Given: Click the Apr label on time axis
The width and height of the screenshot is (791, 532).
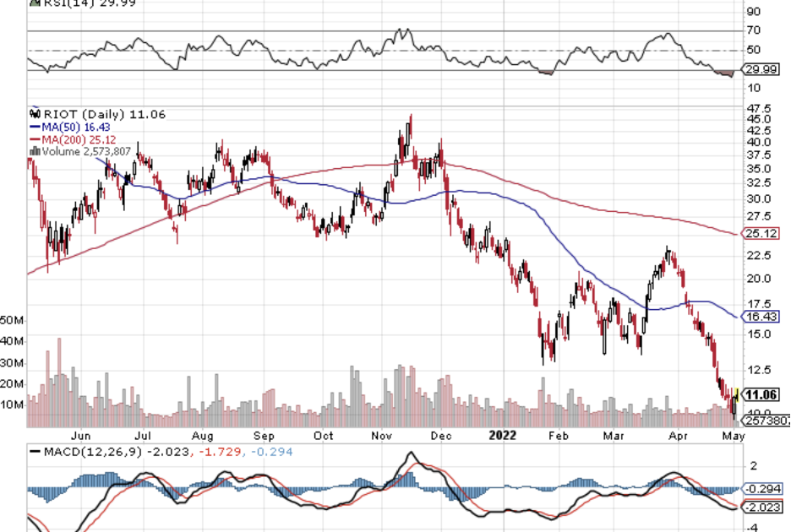Looking at the screenshot, I should point(675,437).
